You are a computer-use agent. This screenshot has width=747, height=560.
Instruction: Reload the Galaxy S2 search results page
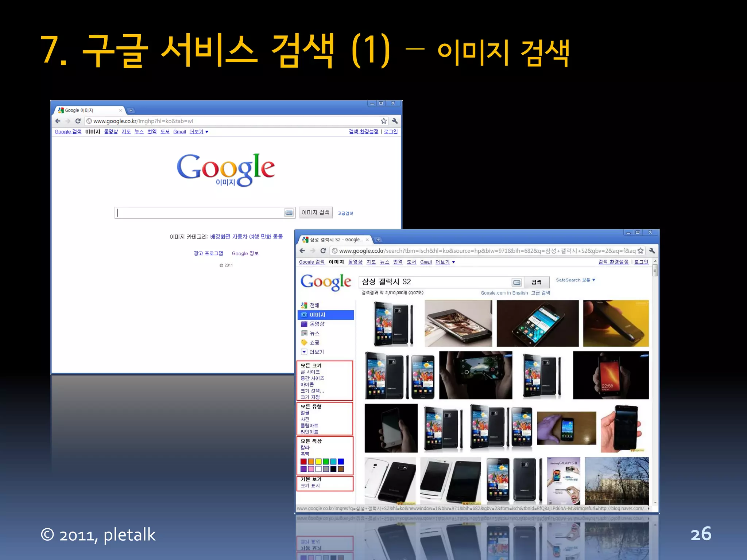coord(323,251)
